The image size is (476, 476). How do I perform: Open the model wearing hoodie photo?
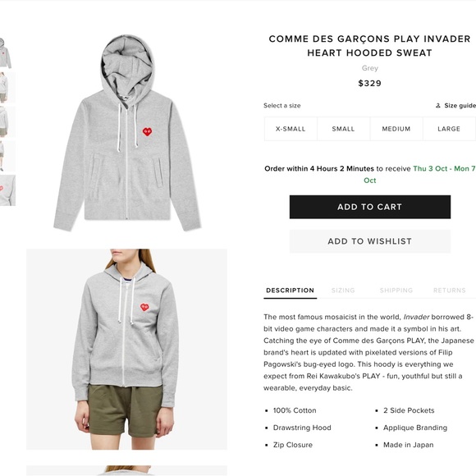[127, 349]
